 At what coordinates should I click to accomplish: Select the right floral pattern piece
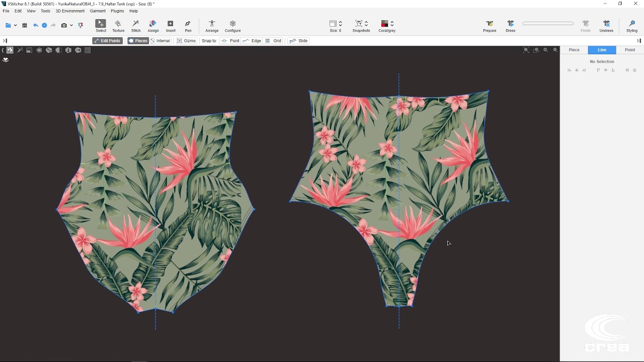point(399,199)
